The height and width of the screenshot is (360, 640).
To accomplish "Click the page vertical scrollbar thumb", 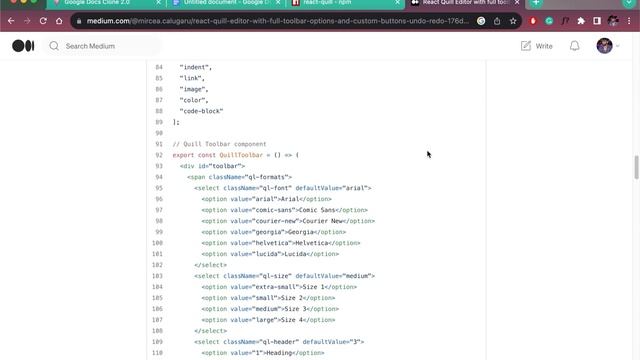I will (x=636, y=167).
